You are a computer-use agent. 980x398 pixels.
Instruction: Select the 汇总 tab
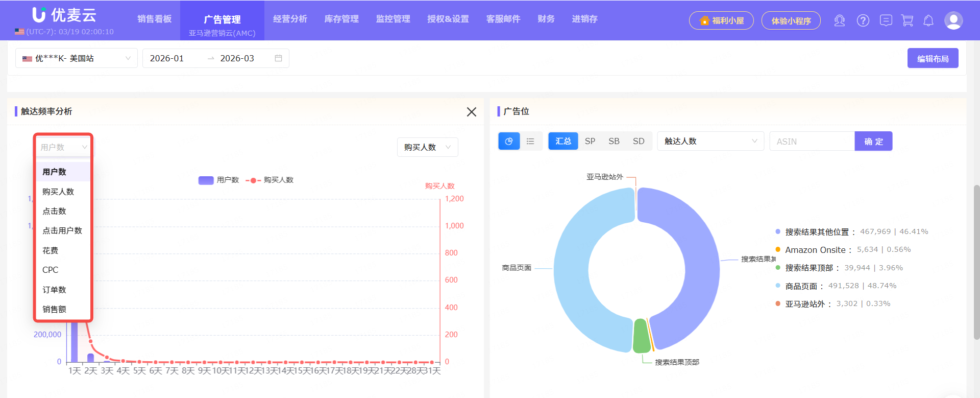point(563,141)
